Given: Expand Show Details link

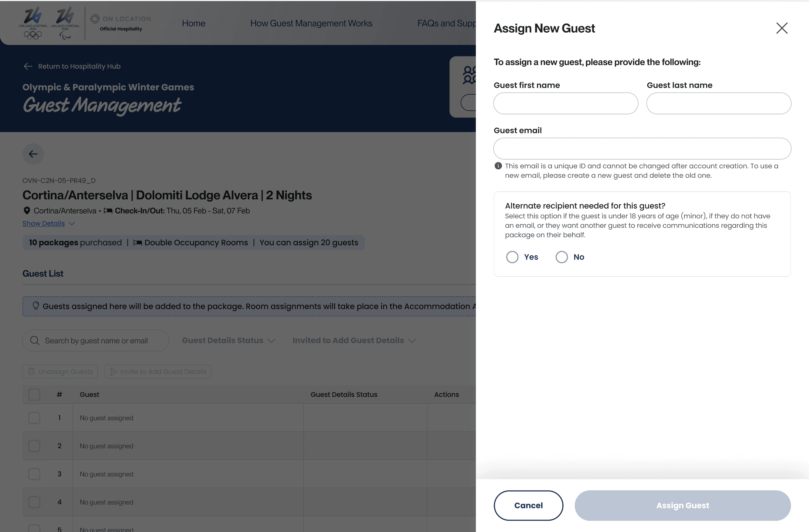Looking at the screenshot, I should [43, 223].
